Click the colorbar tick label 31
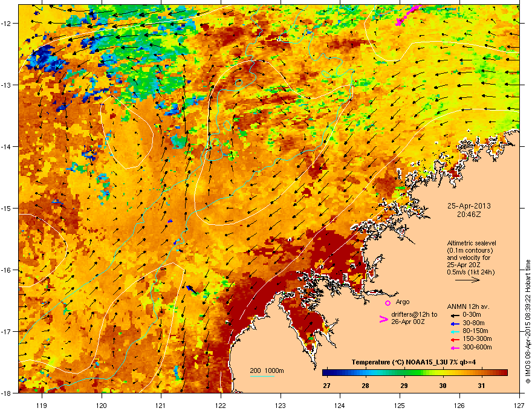The image size is (532, 411). click(x=481, y=386)
